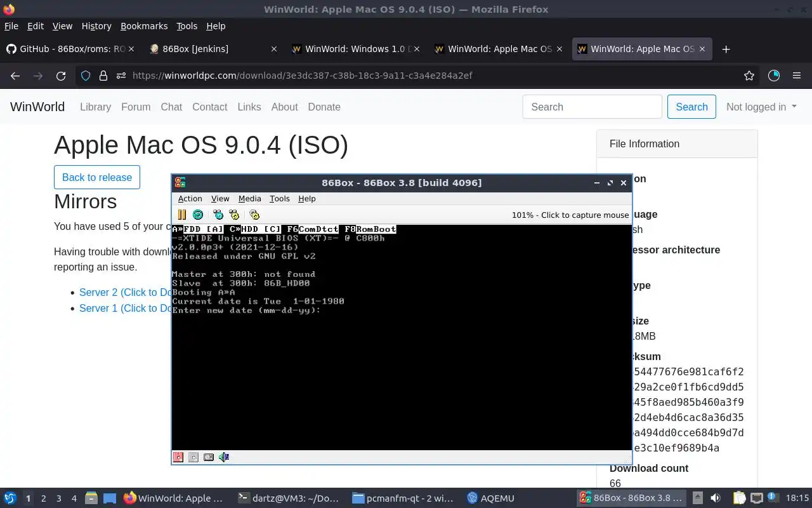Open Firefox History menu
The height and width of the screenshot is (508, 812).
96,26
